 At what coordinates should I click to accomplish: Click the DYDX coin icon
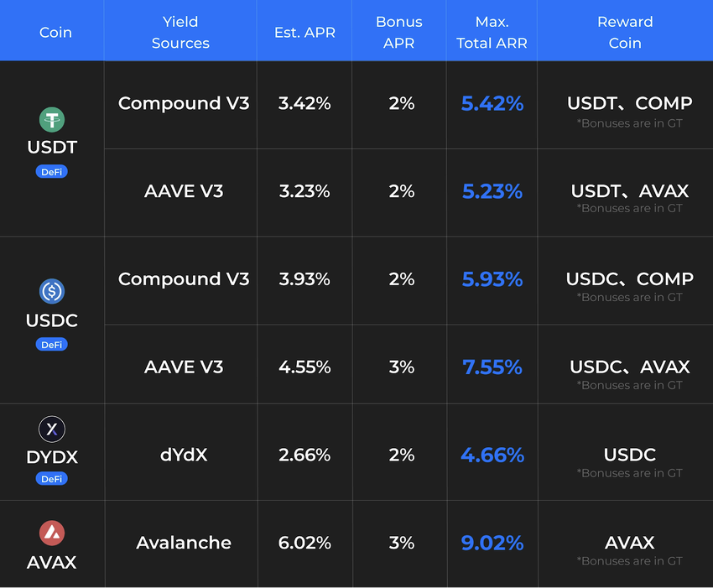point(52,429)
